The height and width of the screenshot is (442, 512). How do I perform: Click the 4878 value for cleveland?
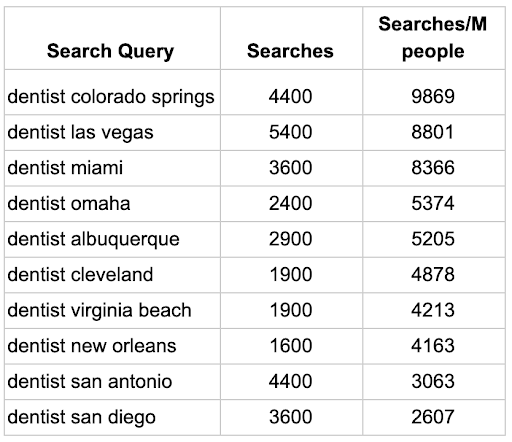point(434,275)
